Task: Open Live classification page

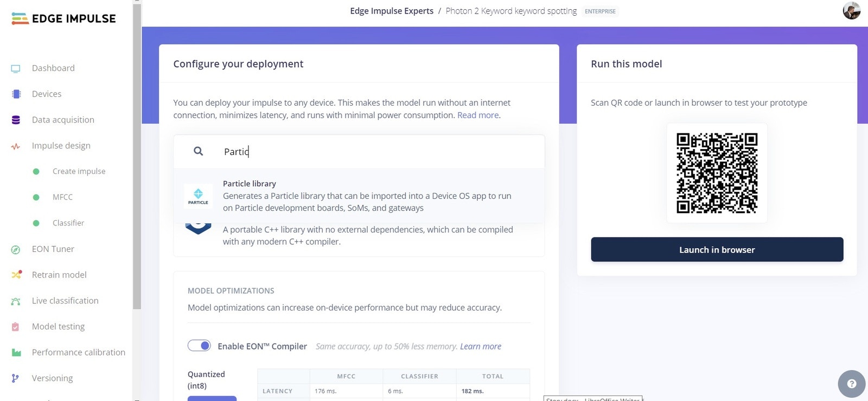Action: tap(65, 301)
